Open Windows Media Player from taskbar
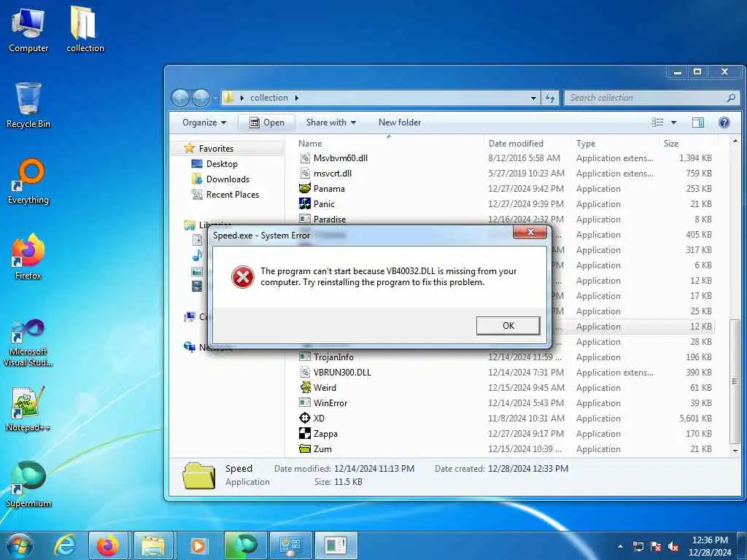 [199, 545]
